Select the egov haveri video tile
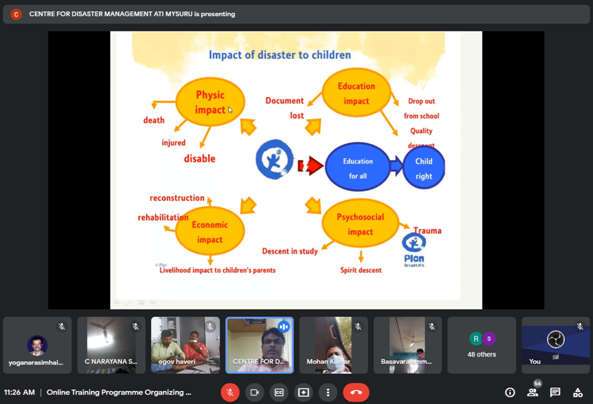Screen dimensions: 593x404 tap(185, 345)
